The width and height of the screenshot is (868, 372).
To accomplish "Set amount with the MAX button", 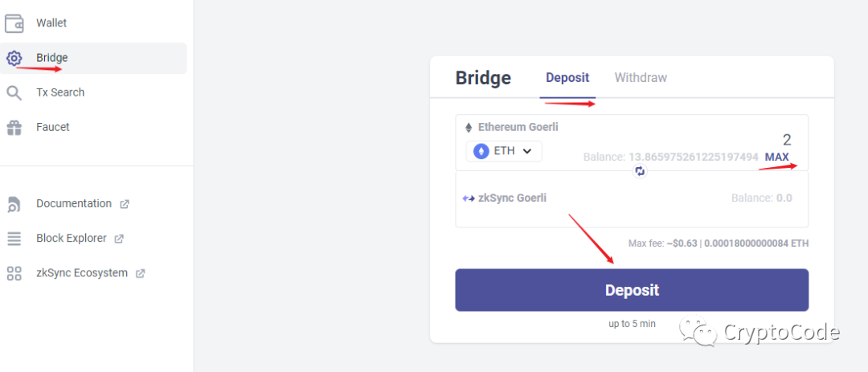I will pyautogui.click(x=776, y=157).
